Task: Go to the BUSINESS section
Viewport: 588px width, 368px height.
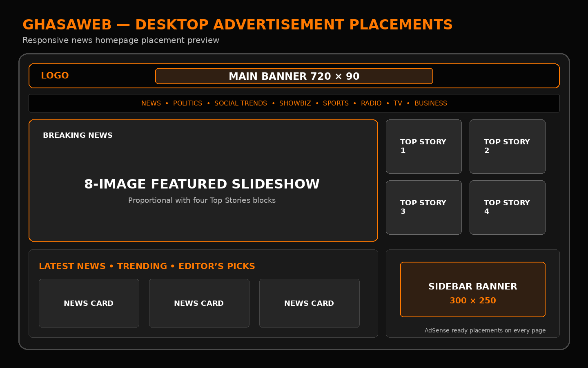Action: click(431, 103)
